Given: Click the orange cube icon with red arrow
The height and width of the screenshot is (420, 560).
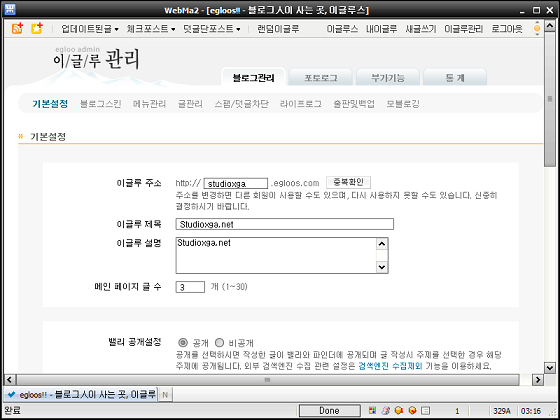Looking at the screenshot, I should pos(413,410).
